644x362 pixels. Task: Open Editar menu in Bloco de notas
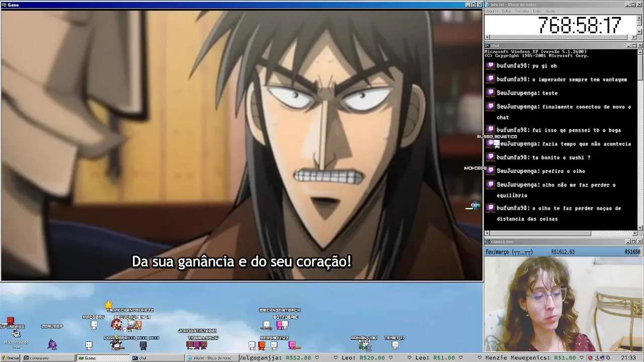(x=507, y=11)
